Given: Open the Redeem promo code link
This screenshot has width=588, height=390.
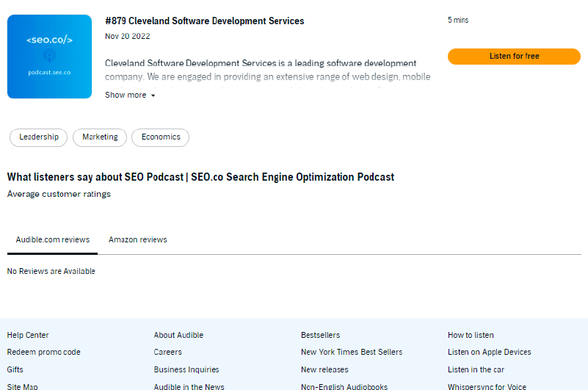Looking at the screenshot, I should click(x=43, y=352).
